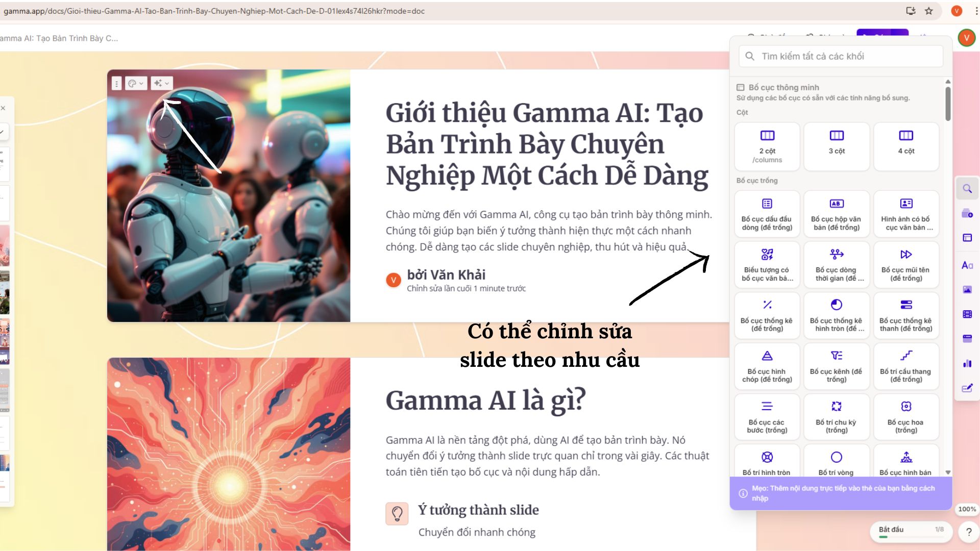Open the add card templates sidebar icon
The width and height of the screenshot is (980, 551).
pos(967,213)
